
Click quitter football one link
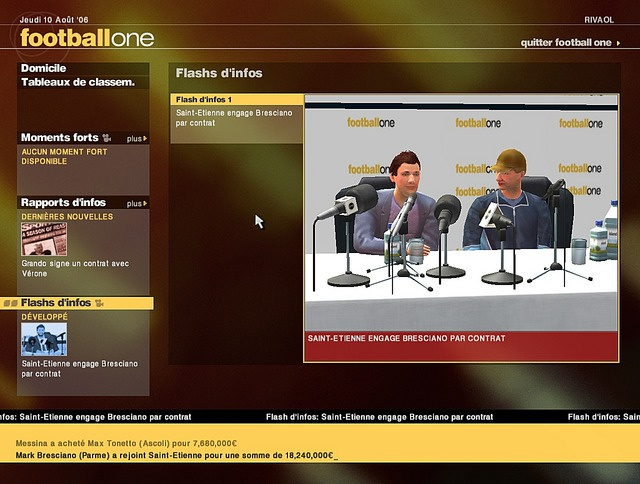coord(566,43)
